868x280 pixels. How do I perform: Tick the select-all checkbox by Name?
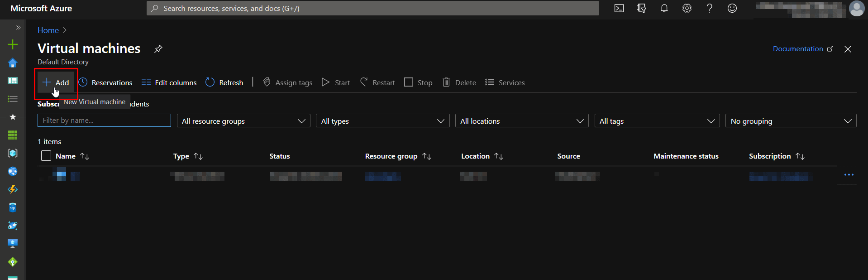click(x=46, y=156)
